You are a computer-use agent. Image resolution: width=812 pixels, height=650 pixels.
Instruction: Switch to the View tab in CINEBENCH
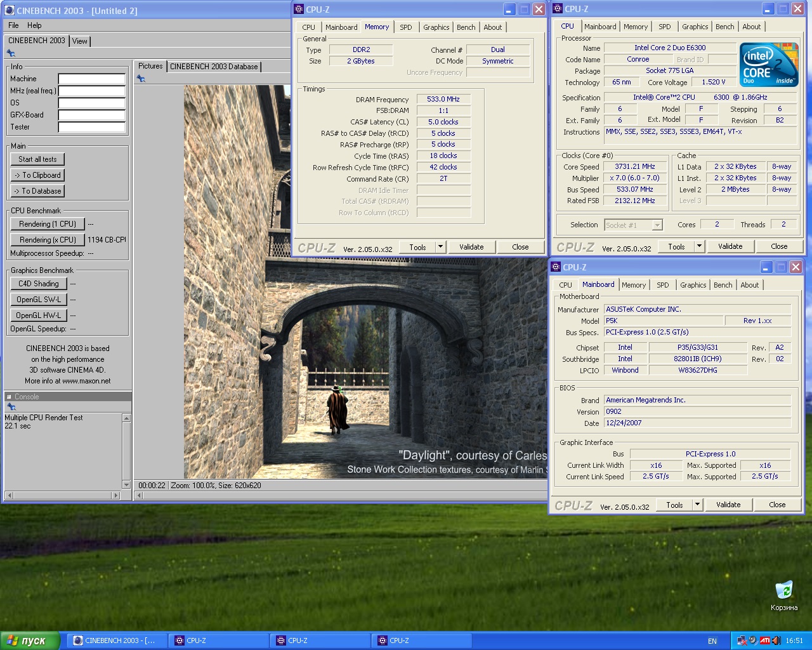(80, 41)
